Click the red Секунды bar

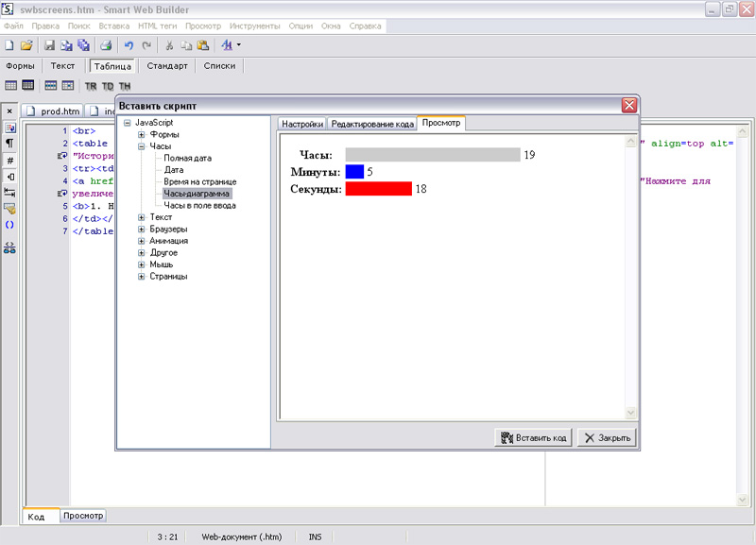(x=378, y=189)
